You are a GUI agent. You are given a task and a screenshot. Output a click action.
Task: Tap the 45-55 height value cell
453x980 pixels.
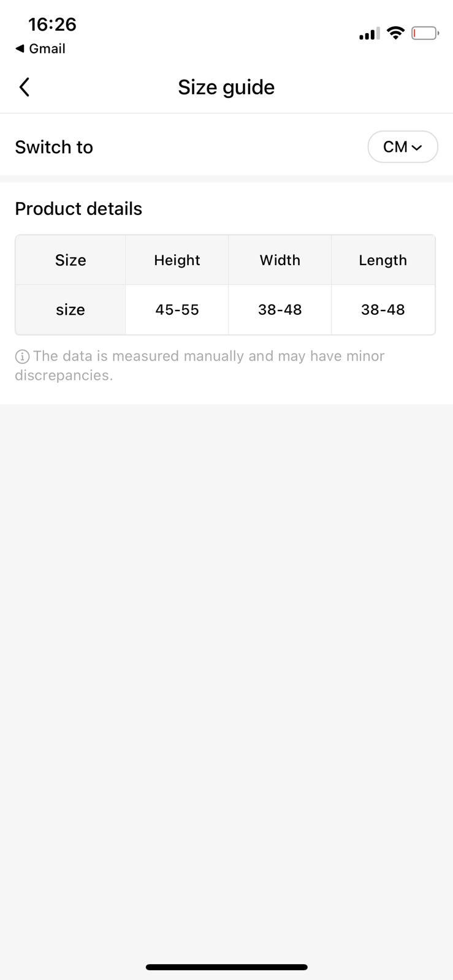tap(177, 310)
